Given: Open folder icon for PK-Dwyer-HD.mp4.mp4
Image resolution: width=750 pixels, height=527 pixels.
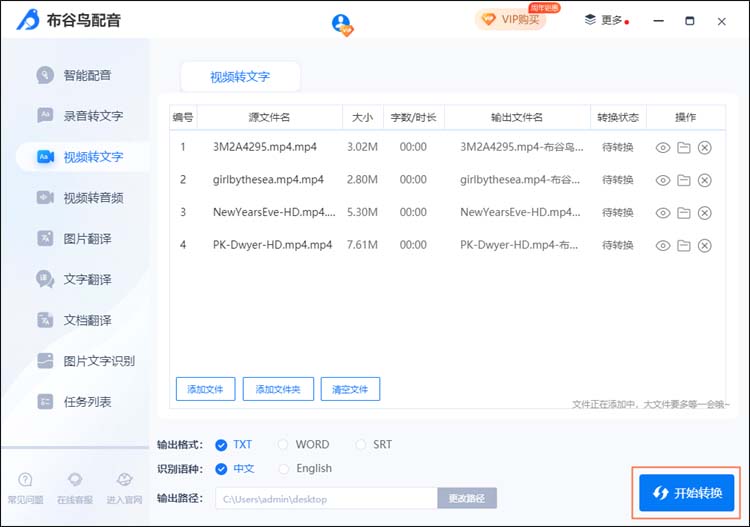Looking at the screenshot, I should click(684, 245).
